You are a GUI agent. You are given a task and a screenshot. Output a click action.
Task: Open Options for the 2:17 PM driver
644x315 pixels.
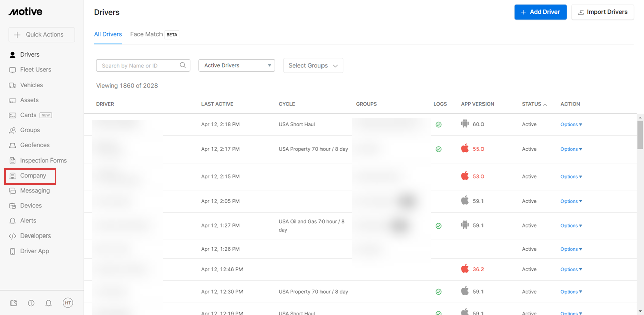point(571,149)
